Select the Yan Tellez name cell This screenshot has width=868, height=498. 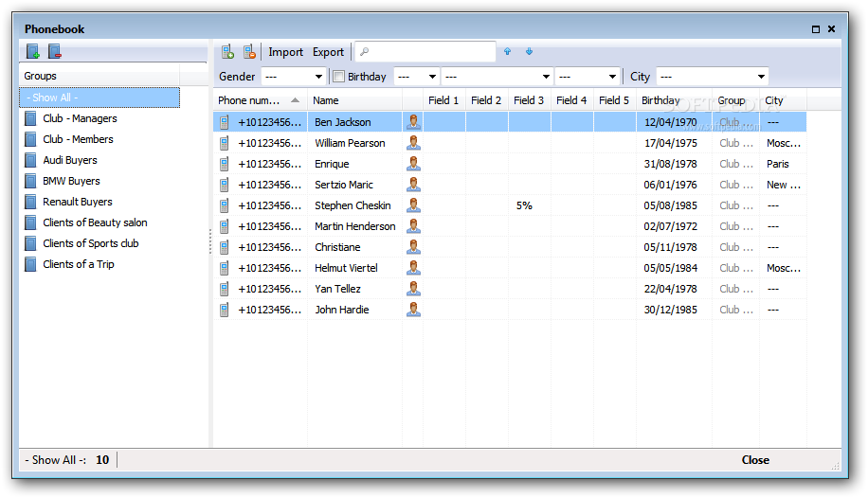coord(354,289)
